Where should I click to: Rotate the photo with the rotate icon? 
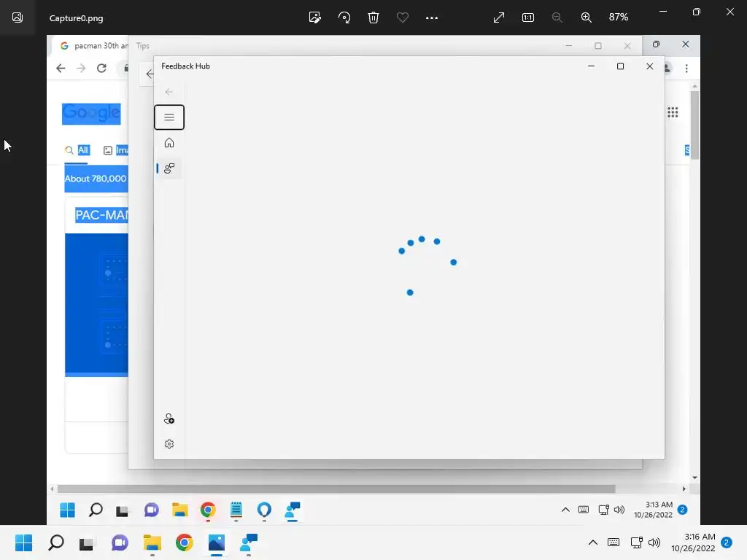[x=344, y=17]
